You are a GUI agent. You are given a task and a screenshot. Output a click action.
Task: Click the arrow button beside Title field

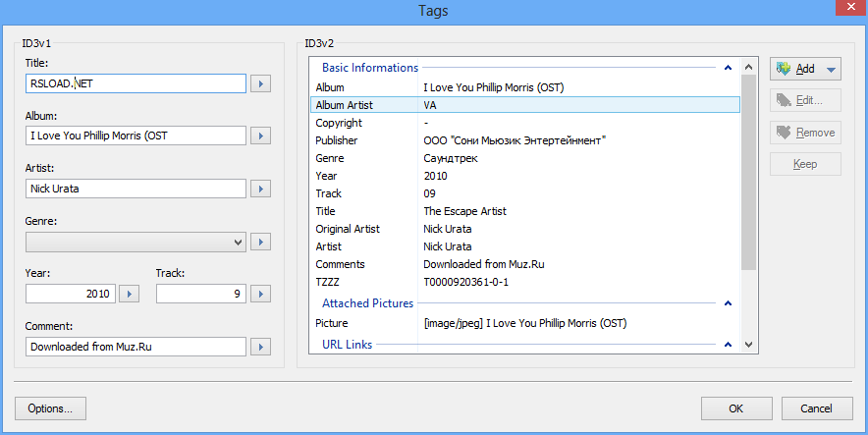260,83
